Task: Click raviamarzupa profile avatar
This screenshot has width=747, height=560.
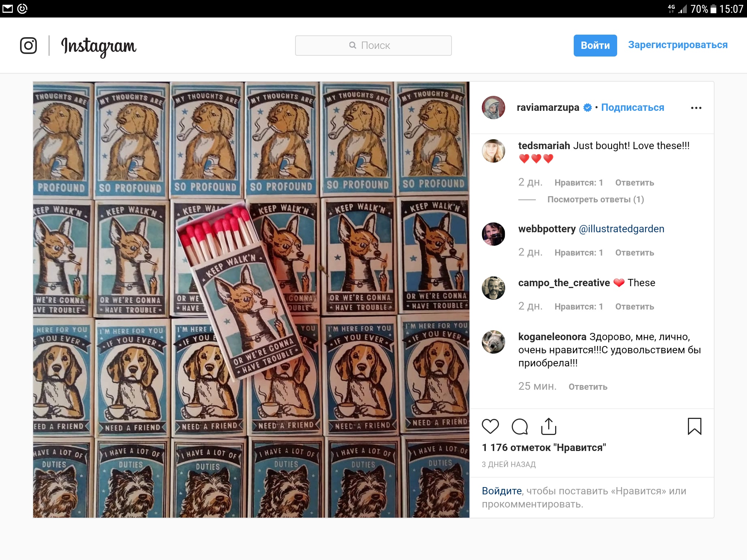Action: click(x=494, y=108)
